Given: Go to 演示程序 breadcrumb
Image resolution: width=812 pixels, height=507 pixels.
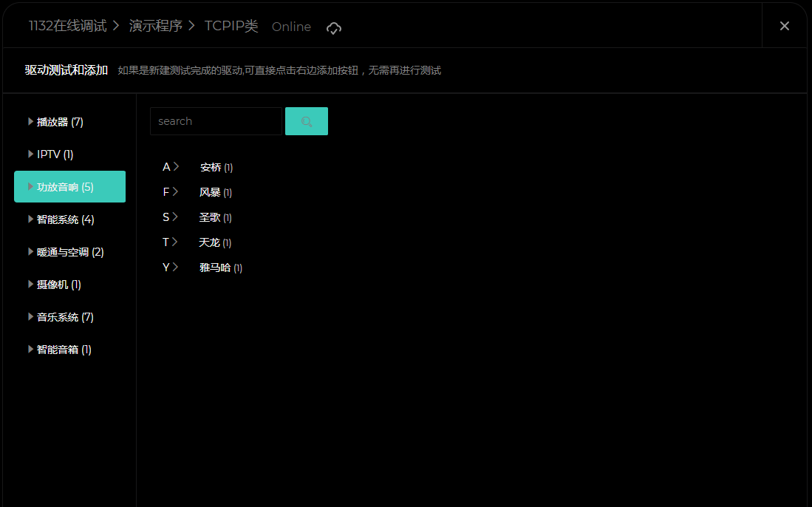Looking at the screenshot, I should pos(156,26).
